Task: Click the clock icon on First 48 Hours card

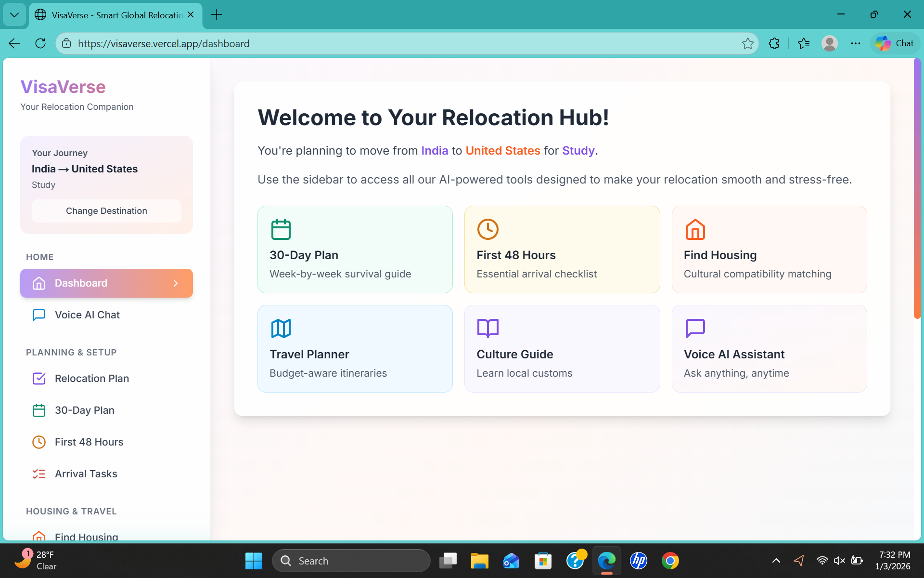Action: tap(488, 229)
